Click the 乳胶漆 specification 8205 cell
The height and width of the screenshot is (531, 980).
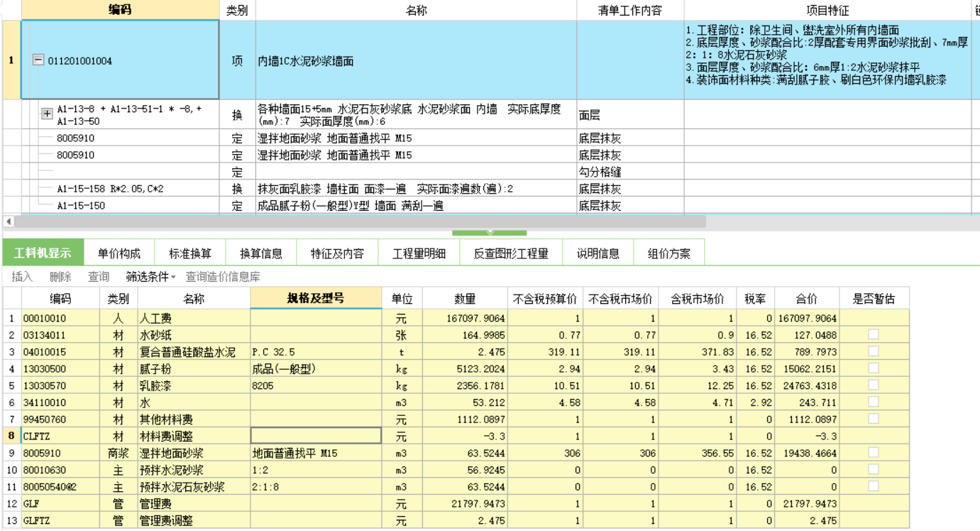pos(316,385)
